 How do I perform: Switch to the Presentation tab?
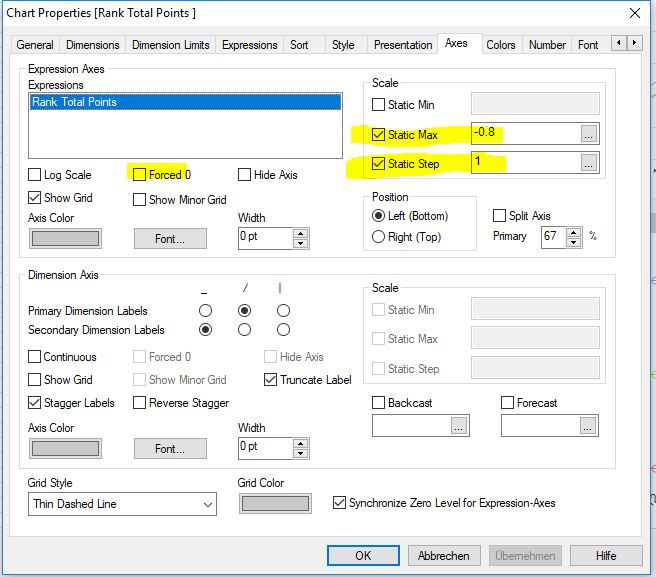pyautogui.click(x=403, y=45)
